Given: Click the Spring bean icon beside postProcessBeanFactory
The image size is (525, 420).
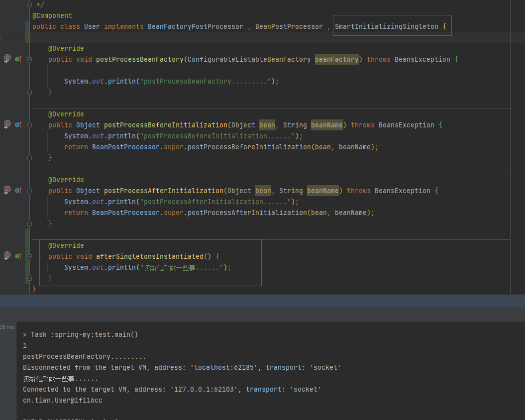Looking at the screenshot, I should [x=7, y=59].
